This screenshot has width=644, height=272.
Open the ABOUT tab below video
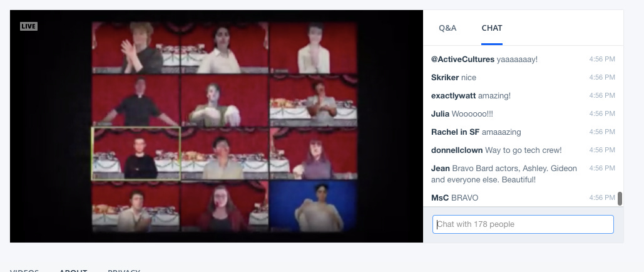pyautogui.click(x=73, y=271)
